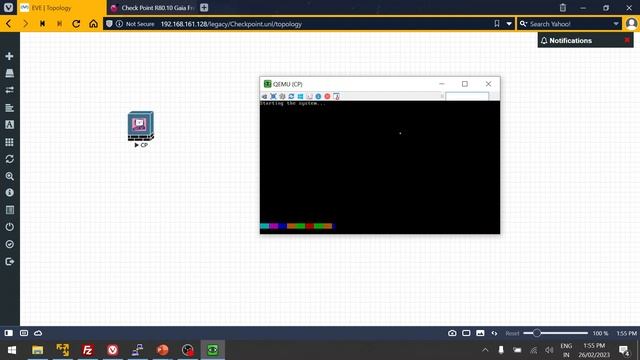This screenshot has height=360, width=640.
Task: Open page actions code icon
Action: pyautogui.click(x=494, y=333)
